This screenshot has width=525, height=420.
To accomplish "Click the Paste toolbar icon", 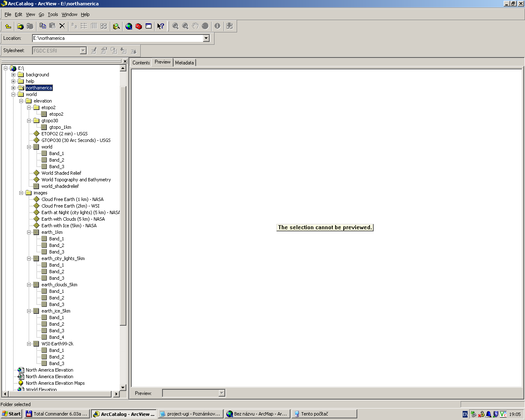I will [52, 26].
